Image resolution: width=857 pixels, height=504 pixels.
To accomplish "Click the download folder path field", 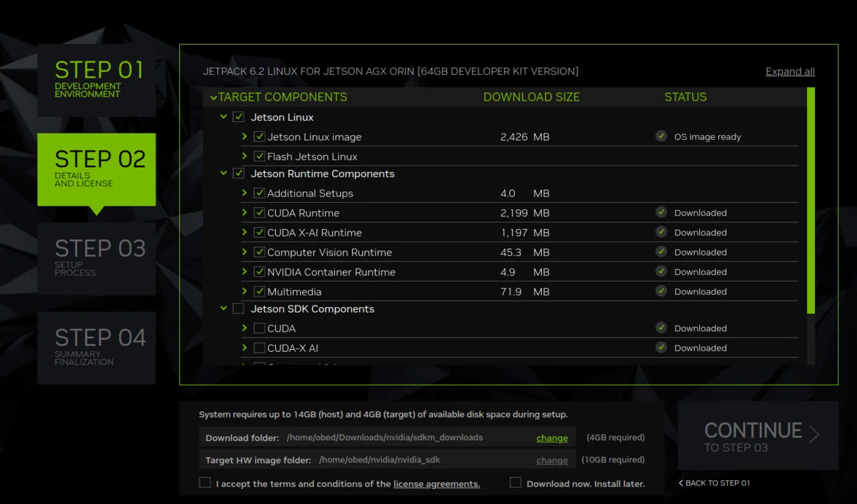I will click(x=386, y=438).
